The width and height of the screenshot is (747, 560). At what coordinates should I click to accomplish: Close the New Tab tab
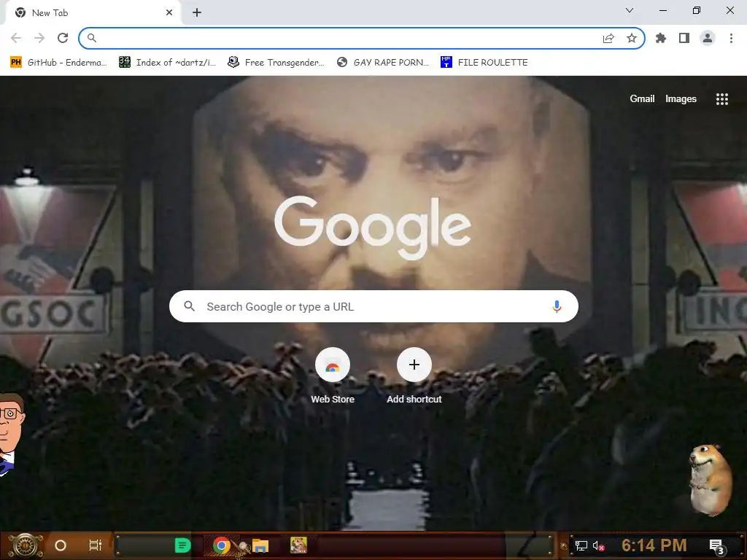(x=169, y=13)
